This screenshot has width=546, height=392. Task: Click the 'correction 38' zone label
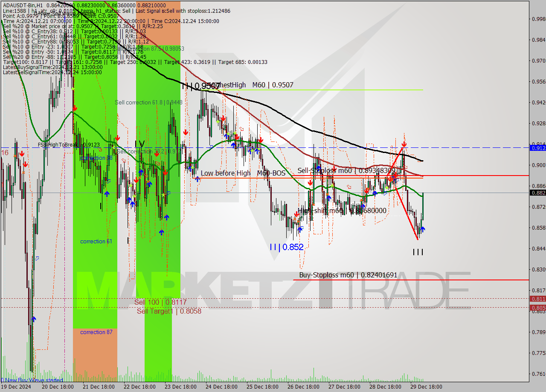click(x=96, y=158)
